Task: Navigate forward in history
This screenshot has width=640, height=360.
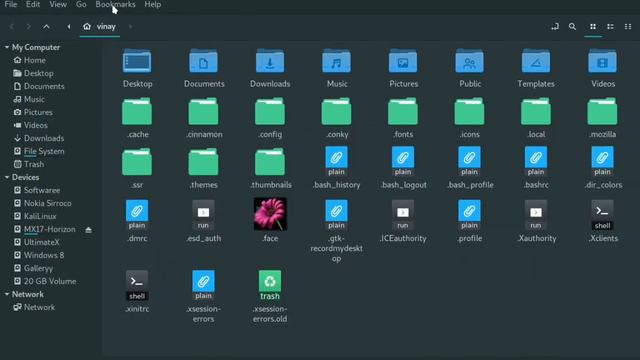Action: [x=28, y=27]
